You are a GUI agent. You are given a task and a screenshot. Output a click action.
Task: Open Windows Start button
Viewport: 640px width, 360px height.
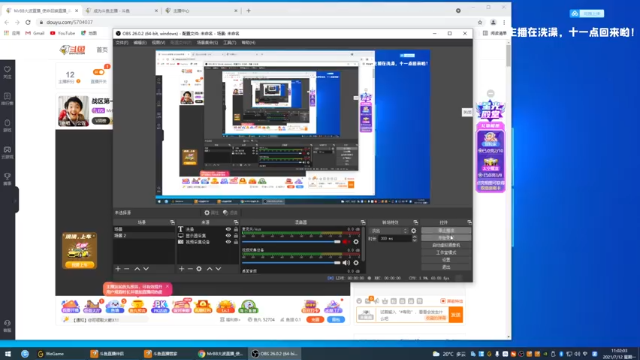(x=8, y=353)
